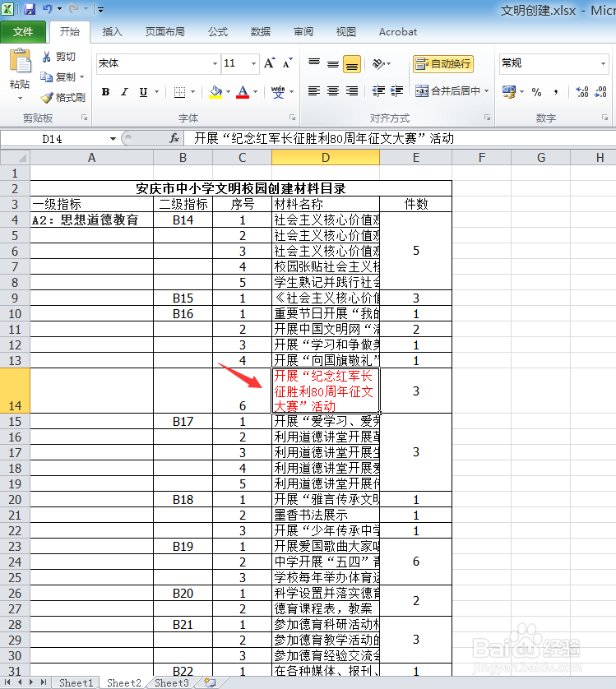The height and width of the screenshot is (689, 616).
Task: Switch to the 插入 Insert tab
Action: [112, 31]
